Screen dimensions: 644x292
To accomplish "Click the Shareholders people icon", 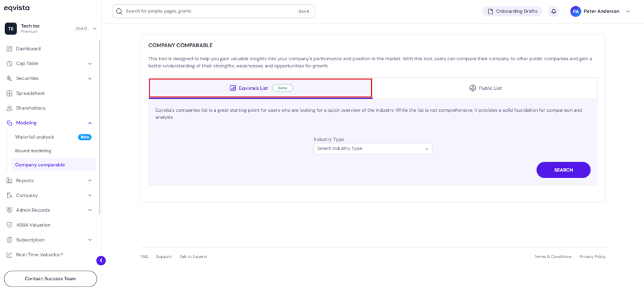I will [x=10, y=108].
